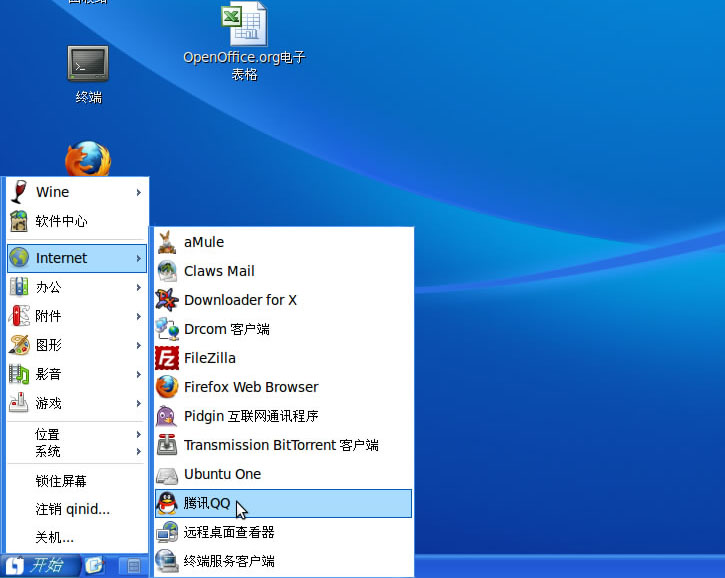The image size is (725, 578).
Task: Click the Downloader for X text
Action: pyautogui.click(x=240, y=300)
